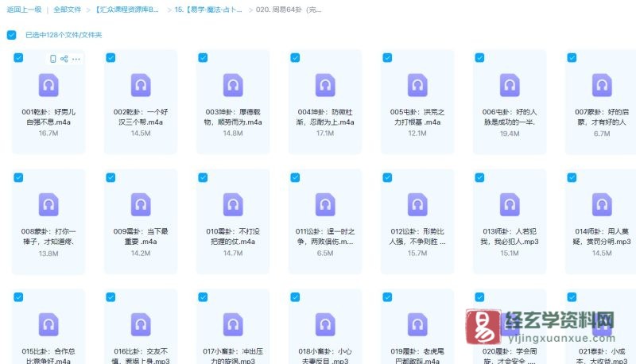Deselect the 012讼卦 file checkbox

[387, 178]
